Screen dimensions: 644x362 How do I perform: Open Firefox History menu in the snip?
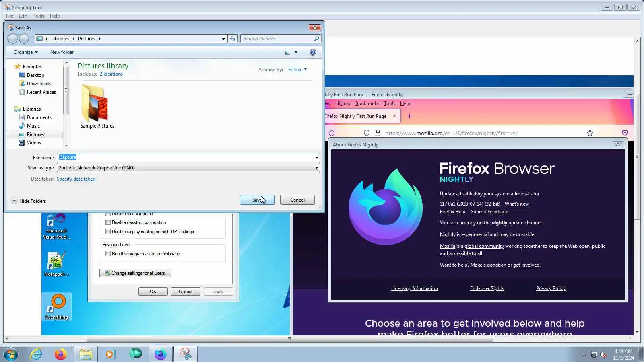[343, 103]
